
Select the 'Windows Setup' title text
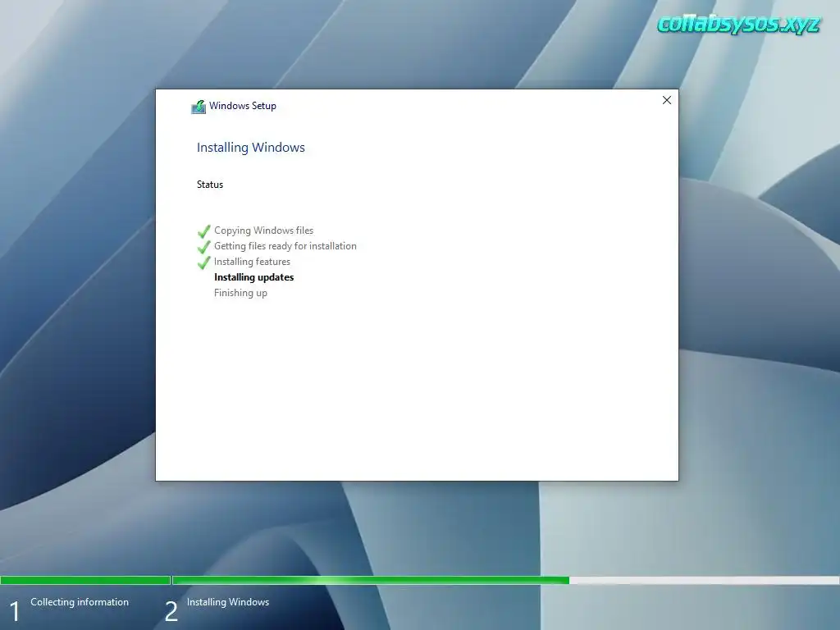(x=243, y=106)
